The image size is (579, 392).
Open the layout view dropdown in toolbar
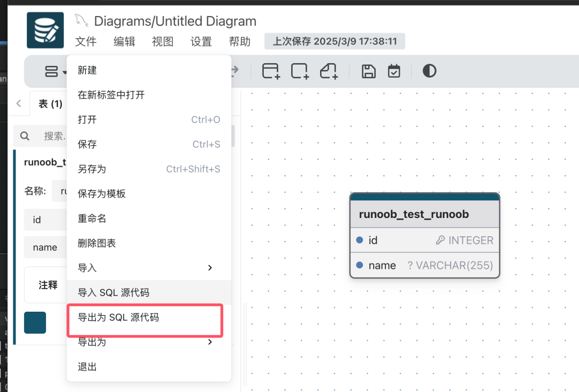click(x=55, y=71)
